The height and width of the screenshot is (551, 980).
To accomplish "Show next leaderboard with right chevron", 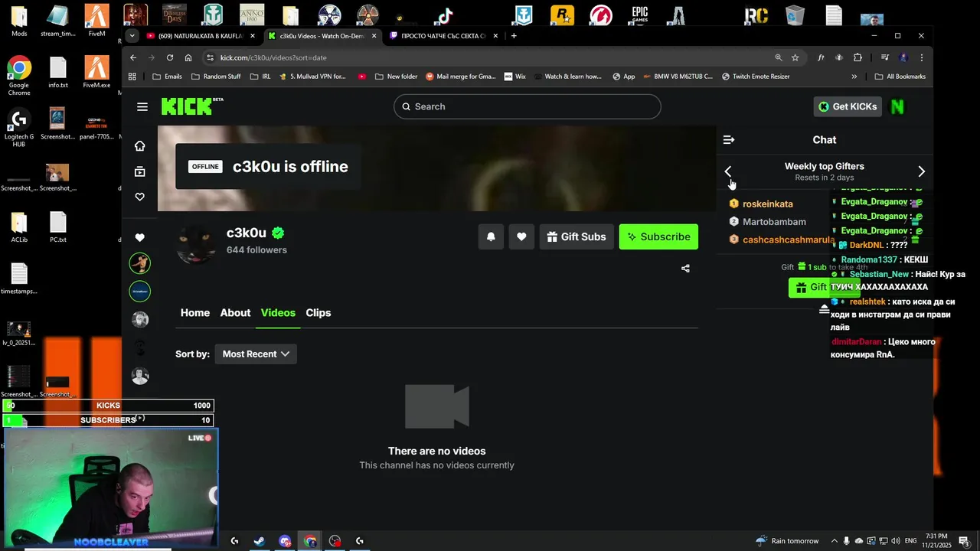I will pos(921,171).
